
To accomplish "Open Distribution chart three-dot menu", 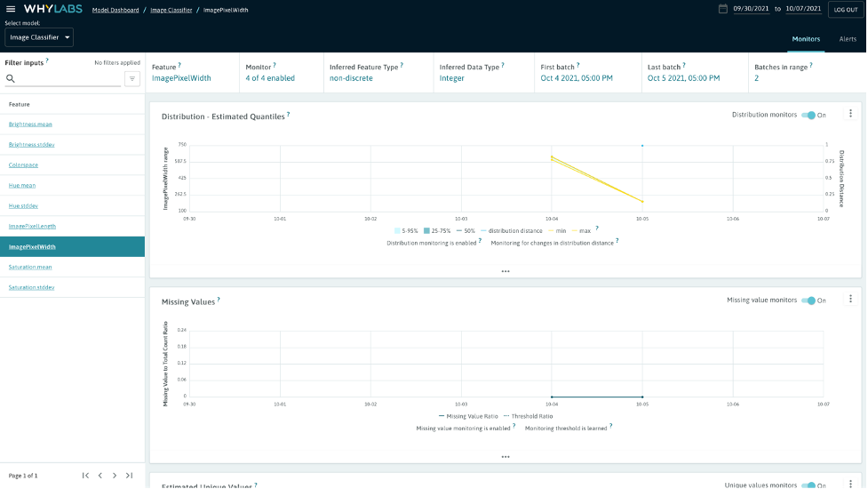I will (851, 114).
